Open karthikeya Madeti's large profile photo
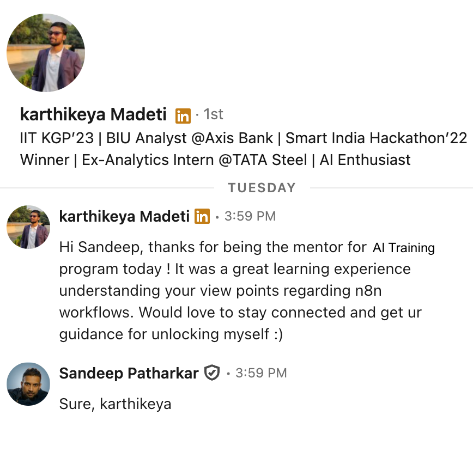This screenshot has height=476, width=473. [x=46, y=52]
